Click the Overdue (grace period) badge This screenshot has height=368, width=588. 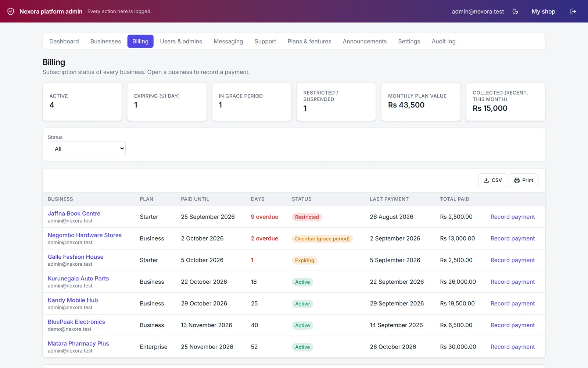[x=322, y=239]
